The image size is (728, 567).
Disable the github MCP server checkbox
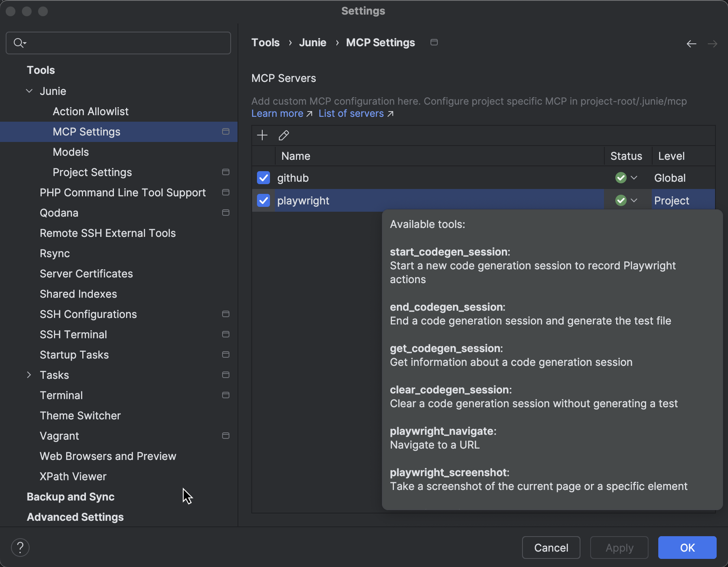coord(263,178)
